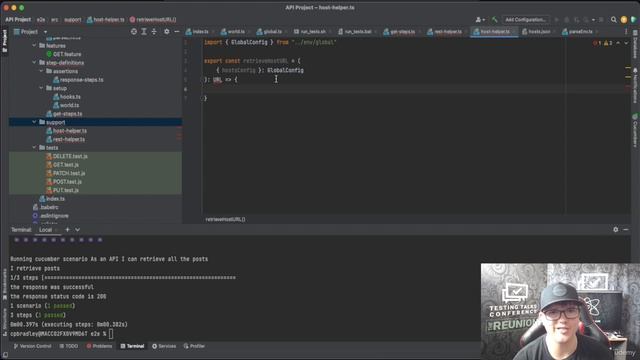Screen dimensions: 640x360
Task: Open the TODO tool window
Action: click(x=69, y=346)
